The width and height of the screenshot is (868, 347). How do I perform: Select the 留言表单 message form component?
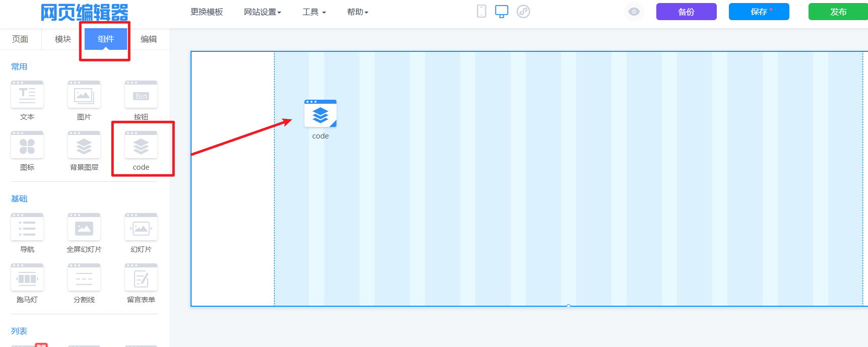(141, 277)
